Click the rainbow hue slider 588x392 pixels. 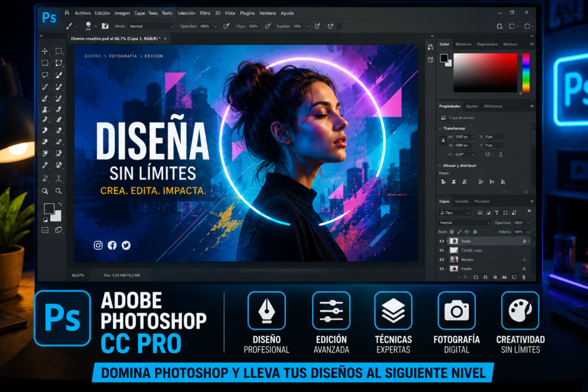[x=526, y=73]
